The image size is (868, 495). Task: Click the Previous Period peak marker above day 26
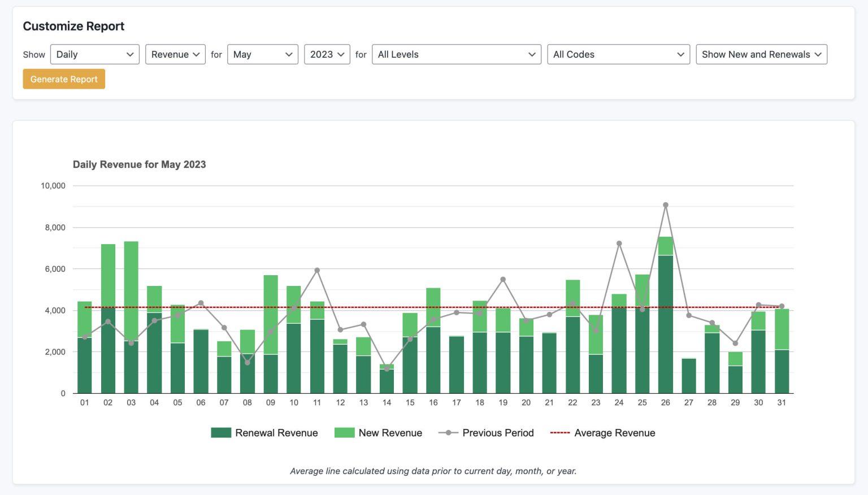click(x=665, y=205)
